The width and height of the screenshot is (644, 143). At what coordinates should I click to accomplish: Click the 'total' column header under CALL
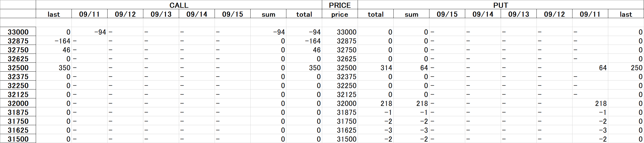click(x=304, y=14)
